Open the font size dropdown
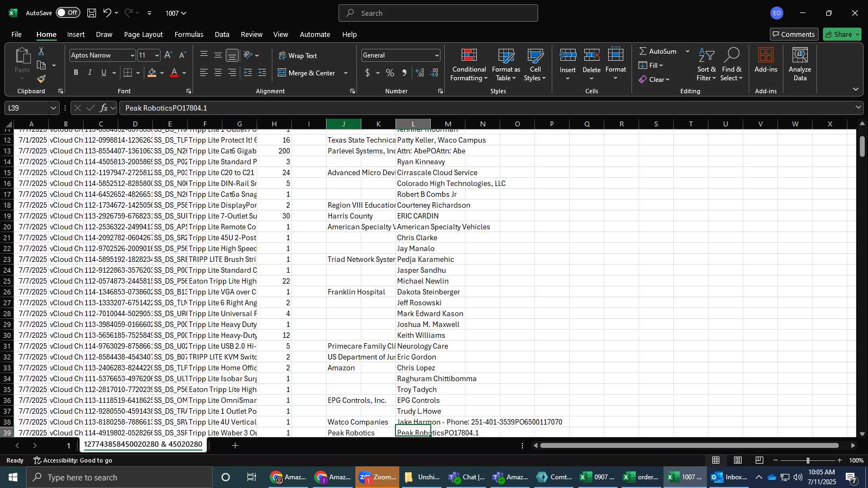Viewport: 868px width, 488px height. (157, 55)
